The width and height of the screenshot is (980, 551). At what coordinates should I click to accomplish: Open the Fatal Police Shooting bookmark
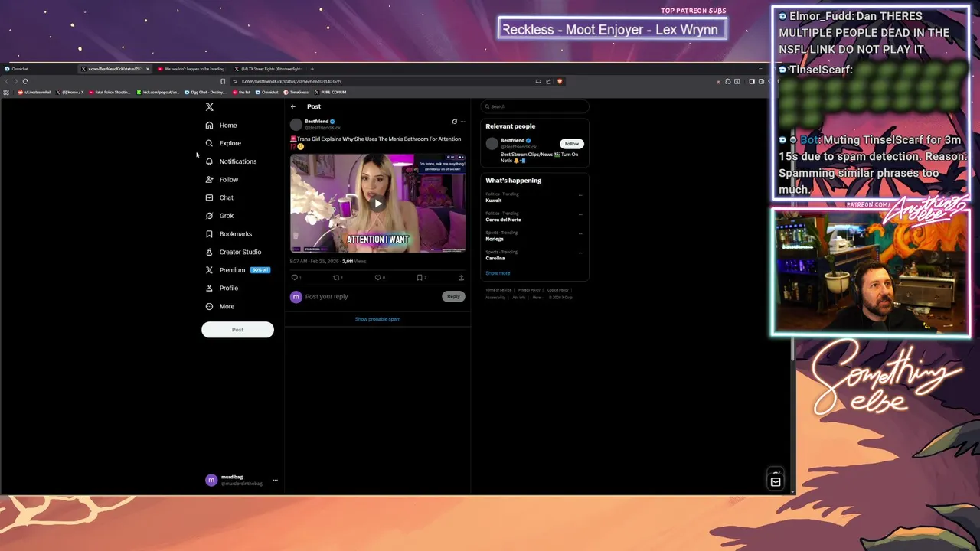pyautogui.click(x=111, y=92)
